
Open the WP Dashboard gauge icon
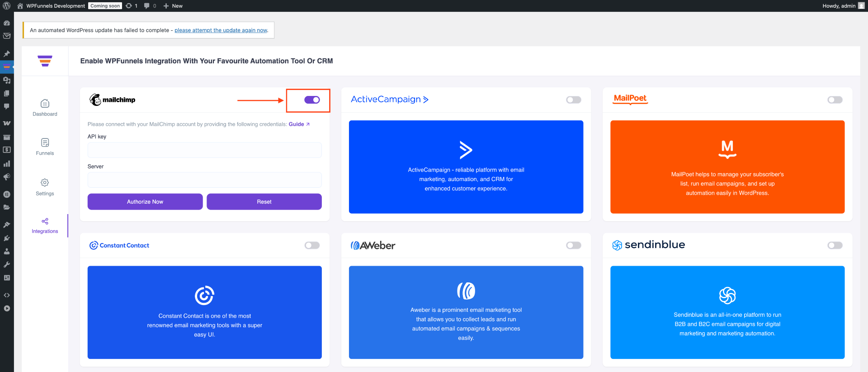coord(7,23)
